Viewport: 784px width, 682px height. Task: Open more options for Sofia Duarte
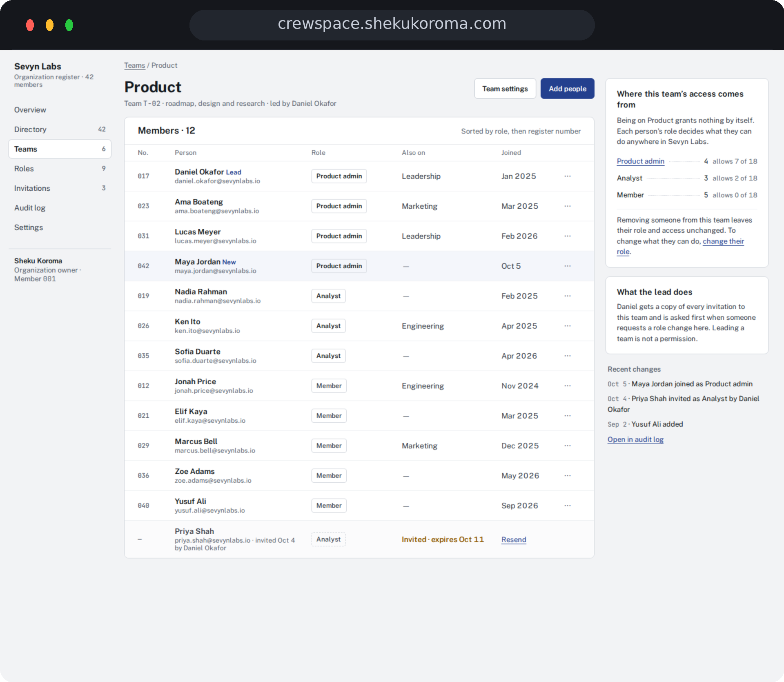(568, 356)
